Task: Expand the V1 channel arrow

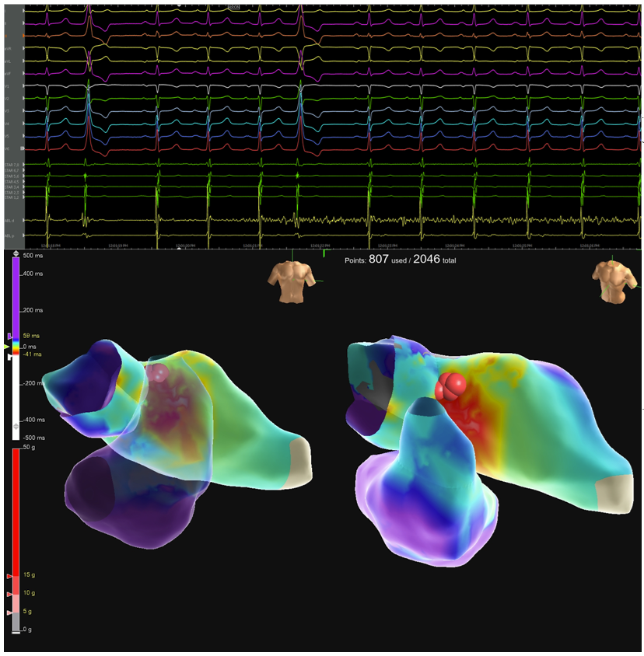Action: [x=23, y=86]
